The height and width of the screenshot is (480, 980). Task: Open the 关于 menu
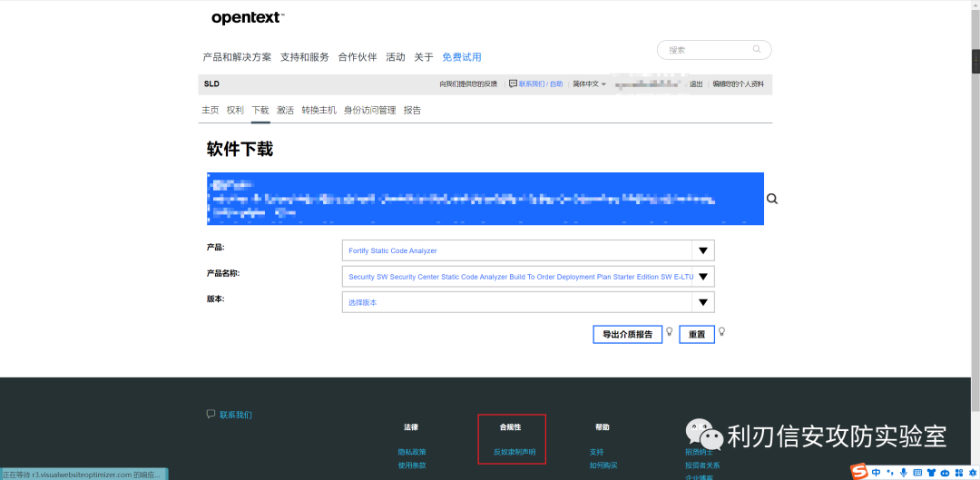click(x=423, y=57)
